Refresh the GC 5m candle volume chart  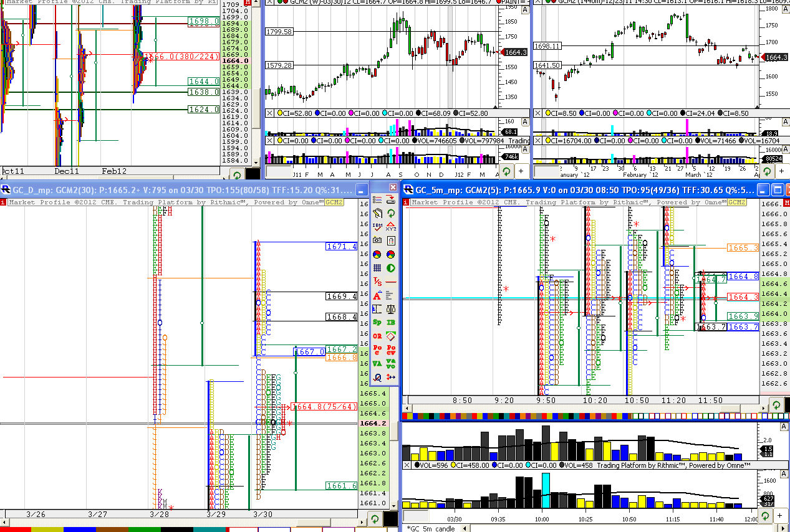click(766, 516)
